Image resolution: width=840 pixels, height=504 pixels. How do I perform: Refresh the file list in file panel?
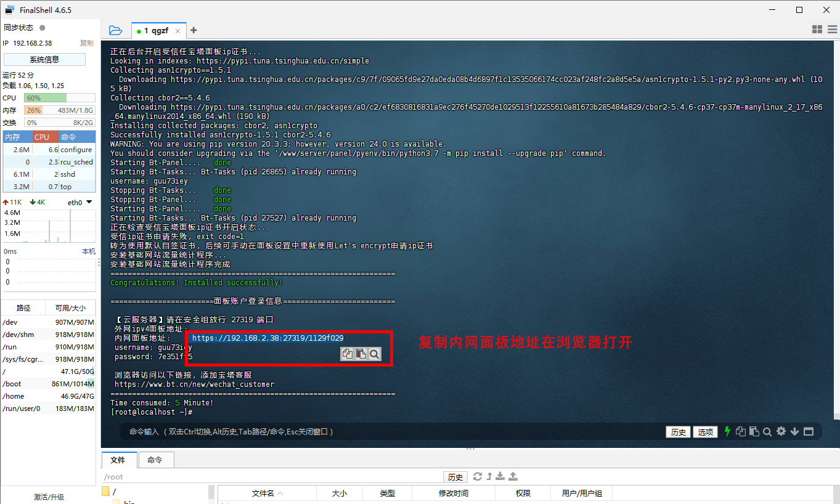(477, 476)
